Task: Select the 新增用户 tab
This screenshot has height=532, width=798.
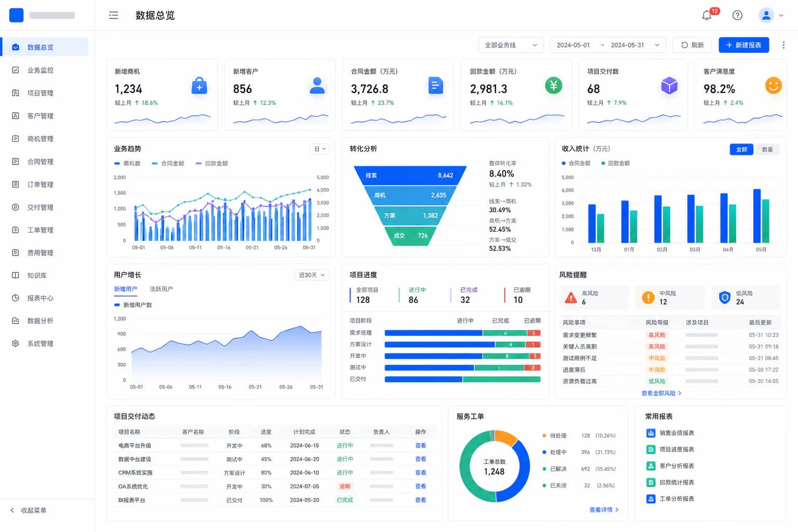Action: [125, 289]
